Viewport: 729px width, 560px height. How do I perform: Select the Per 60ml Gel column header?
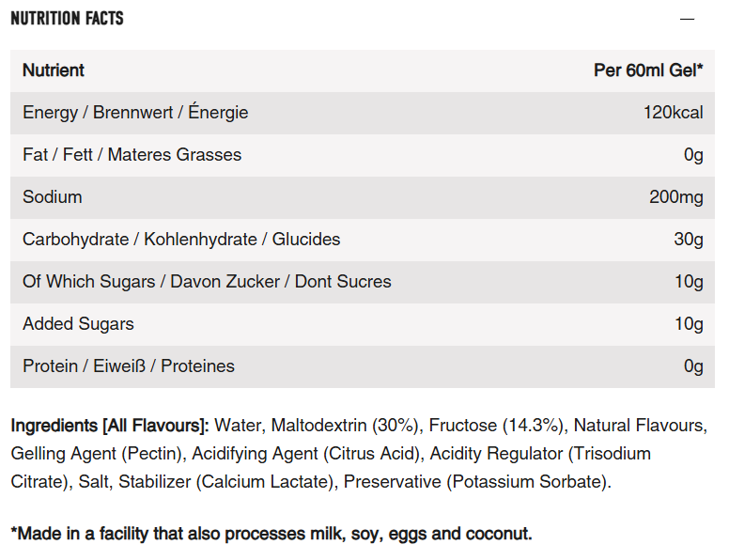(648, 70)
